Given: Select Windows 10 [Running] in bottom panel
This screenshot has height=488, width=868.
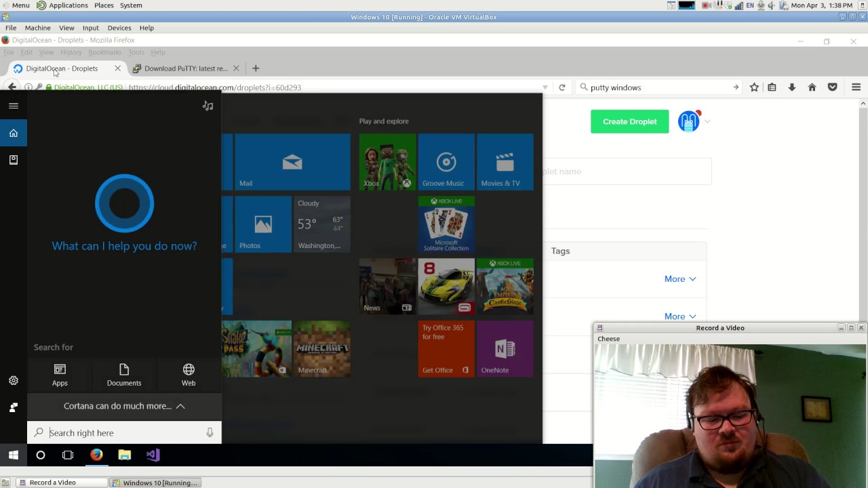Looking at the screenshot, I should click(x=155, y=483).
